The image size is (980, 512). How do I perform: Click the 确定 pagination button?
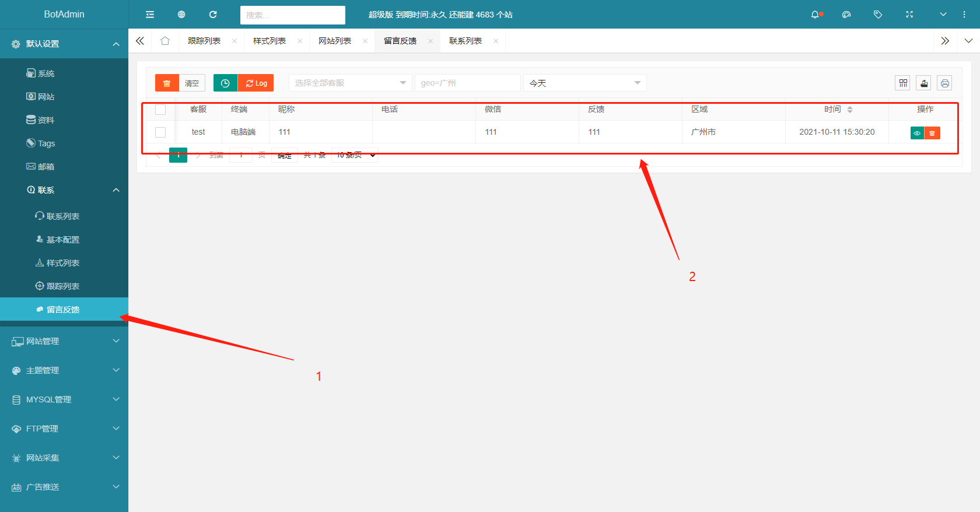tap(285, 155)
